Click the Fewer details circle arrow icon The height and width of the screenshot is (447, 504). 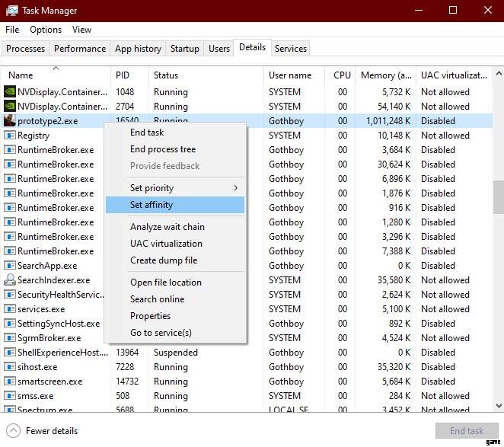tap(13, 430)
